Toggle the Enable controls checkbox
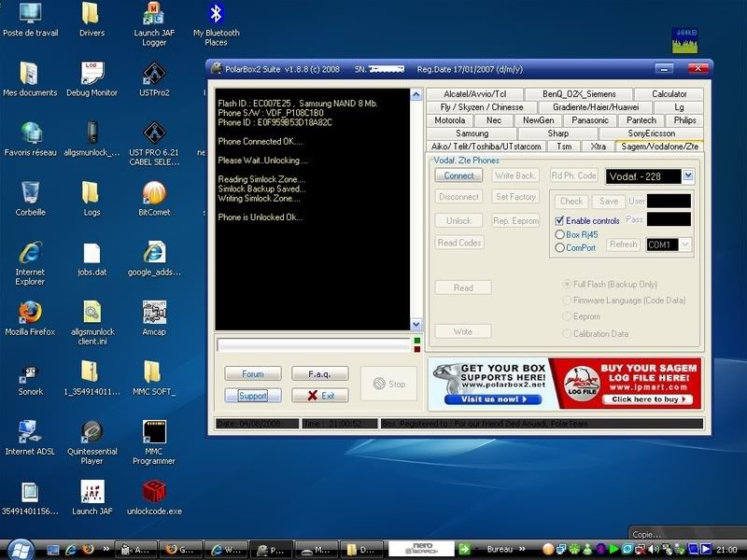This screenshot has height=560, width=747. point(559,220)
